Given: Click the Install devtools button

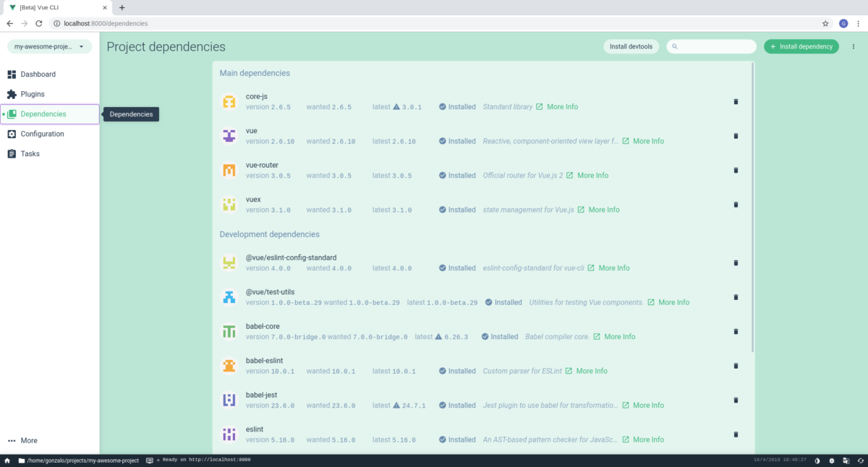Looking at the screenshot, I should [631, 46].
